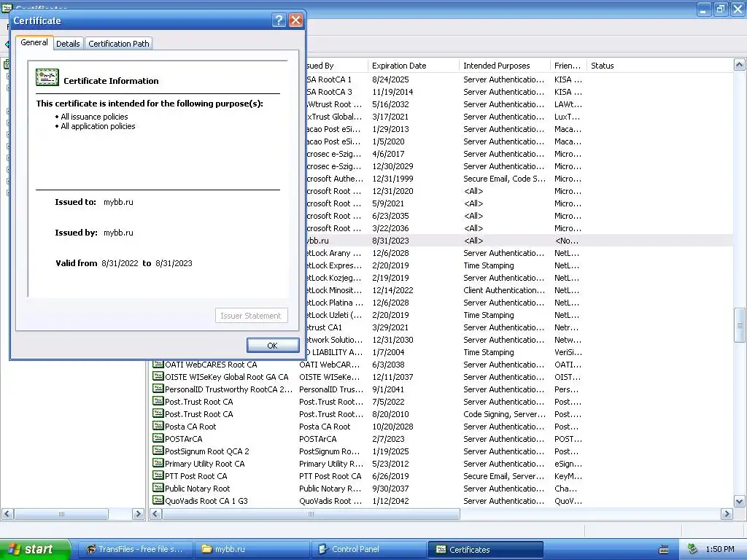Click Code Signing, Server purpose cell
747x560 pixels.
[x=504, y=414]
